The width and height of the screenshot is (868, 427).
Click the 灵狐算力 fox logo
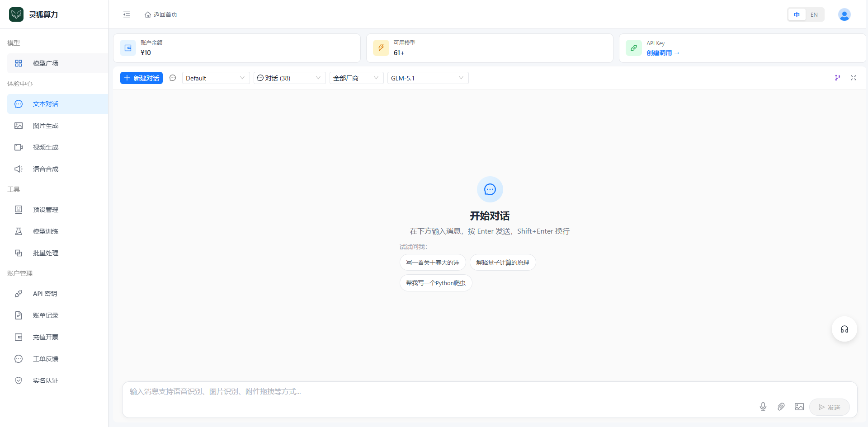click(16, 14)
